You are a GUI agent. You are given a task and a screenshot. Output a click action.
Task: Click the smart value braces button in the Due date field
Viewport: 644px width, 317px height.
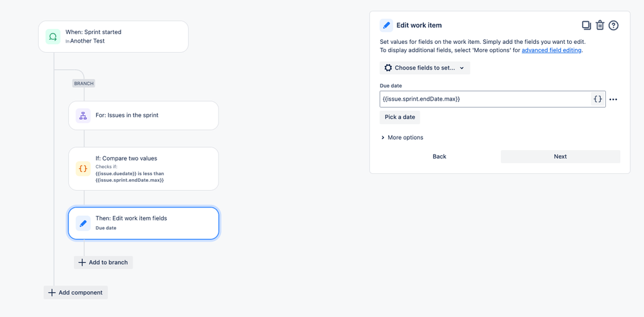[x=598, y=99]
